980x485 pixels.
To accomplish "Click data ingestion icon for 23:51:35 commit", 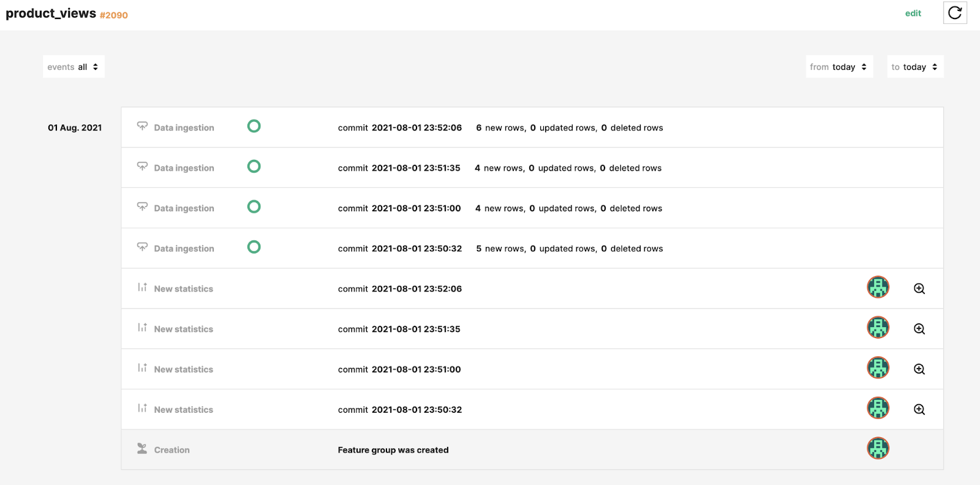I will (142, 167).
